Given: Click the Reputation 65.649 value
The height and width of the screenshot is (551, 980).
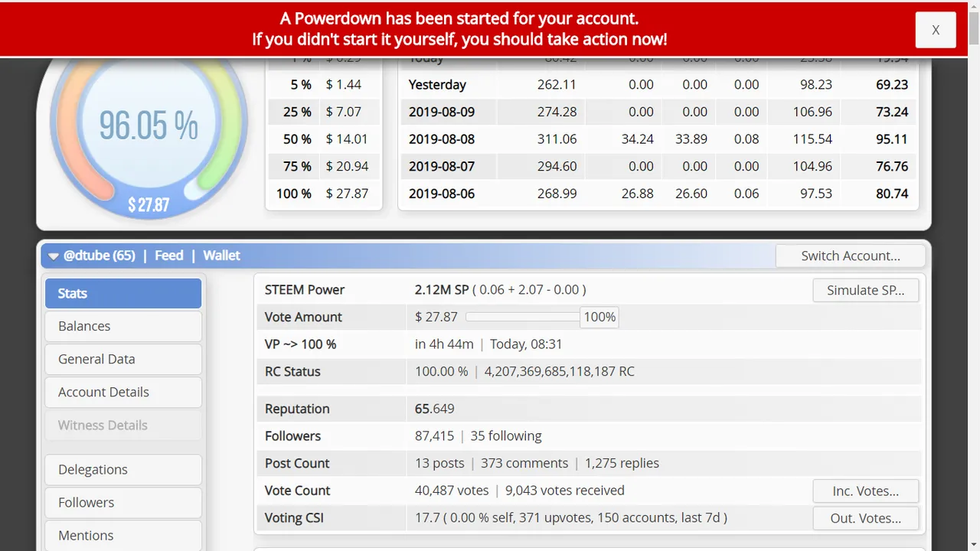Looking at the screenshot, I should pyautogui.click(x=434, y=409).
